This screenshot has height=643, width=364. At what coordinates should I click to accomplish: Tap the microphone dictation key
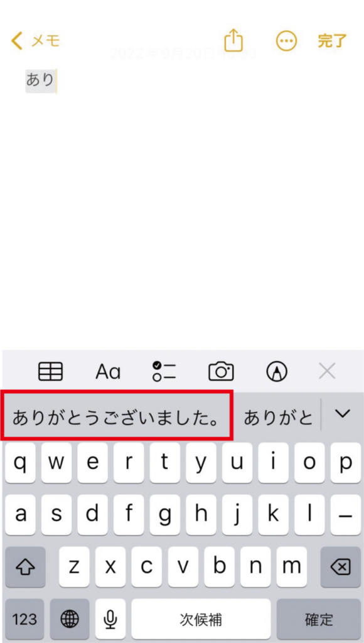[x=109, y=619]
